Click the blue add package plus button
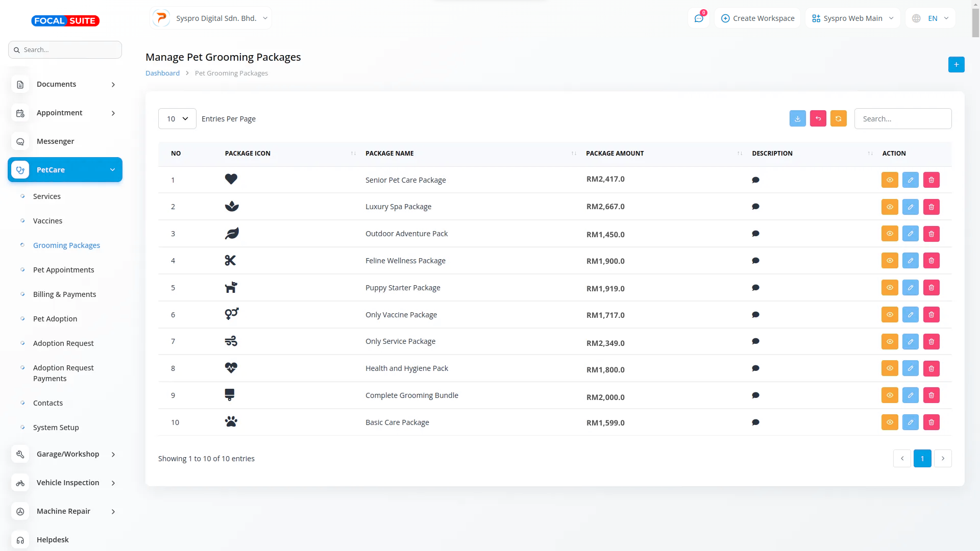 tap(956, 65)
